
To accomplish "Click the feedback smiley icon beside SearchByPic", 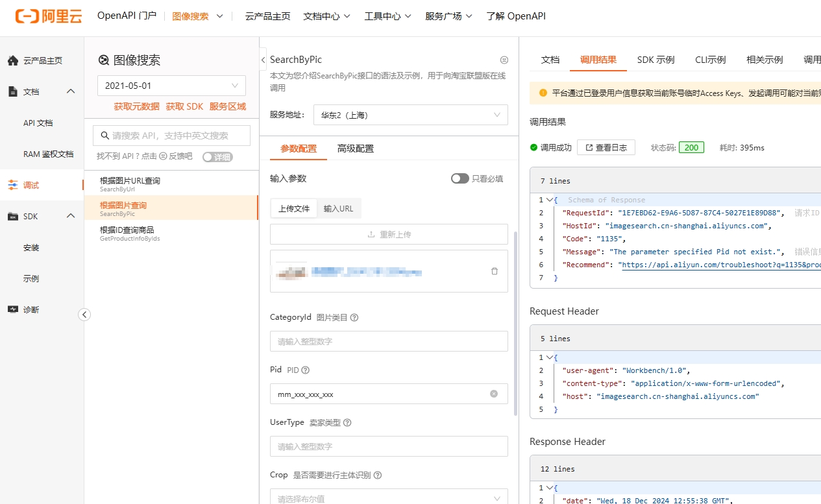I will point(504,60).
